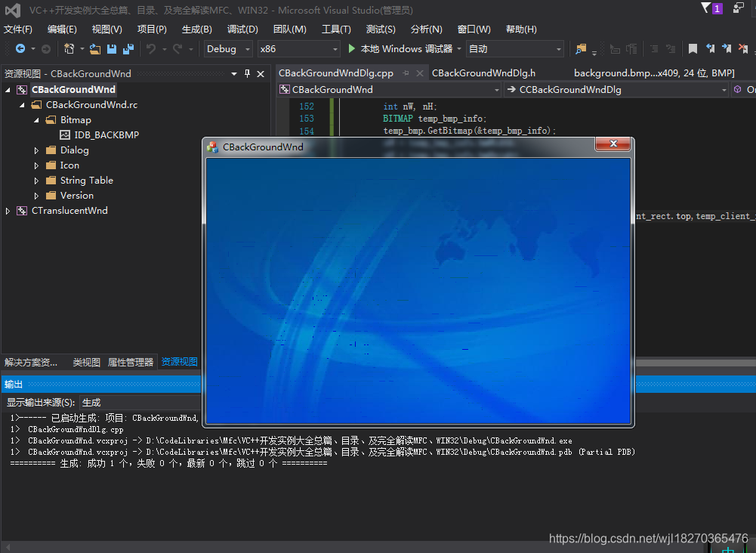This screenshot has height=553, width=756.
Task: Open the 项目(P) menu
Action: click(x=152, y=29)
